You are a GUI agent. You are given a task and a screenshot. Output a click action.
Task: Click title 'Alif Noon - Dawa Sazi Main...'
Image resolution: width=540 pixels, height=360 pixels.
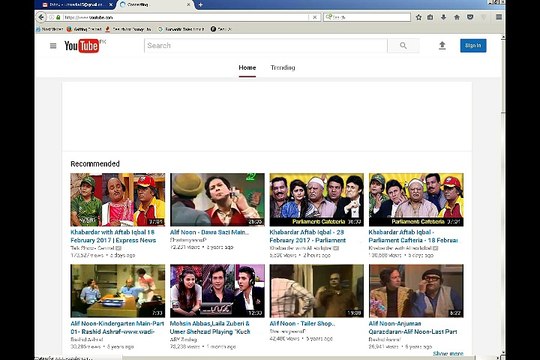coord(209,232)
